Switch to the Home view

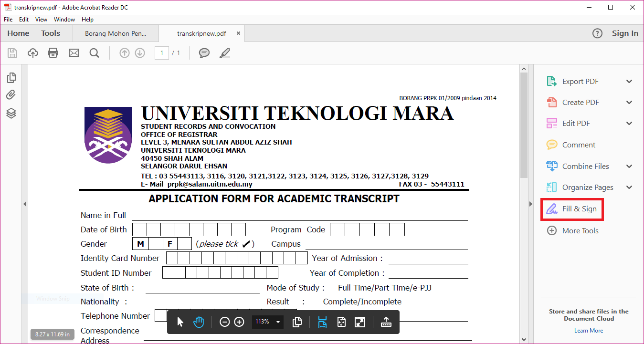coord(19,33)
